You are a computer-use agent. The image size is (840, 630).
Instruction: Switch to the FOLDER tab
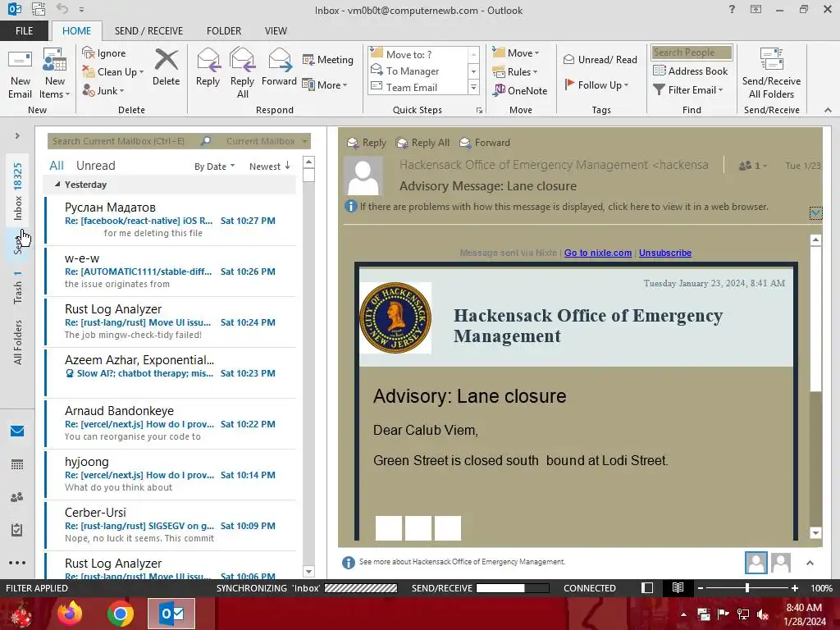224,31
